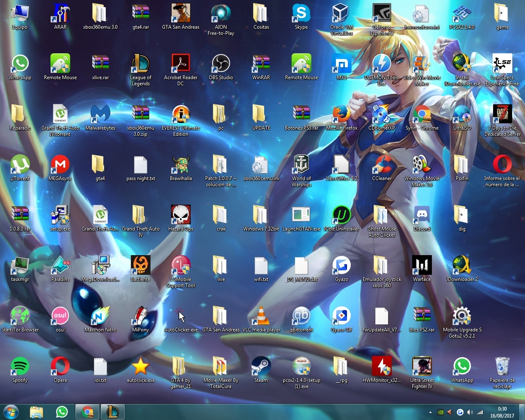Viewport: 525px width, 420px height.
Task: Open Windows Explorer from the taskbar
Action: tap(37, 412)
